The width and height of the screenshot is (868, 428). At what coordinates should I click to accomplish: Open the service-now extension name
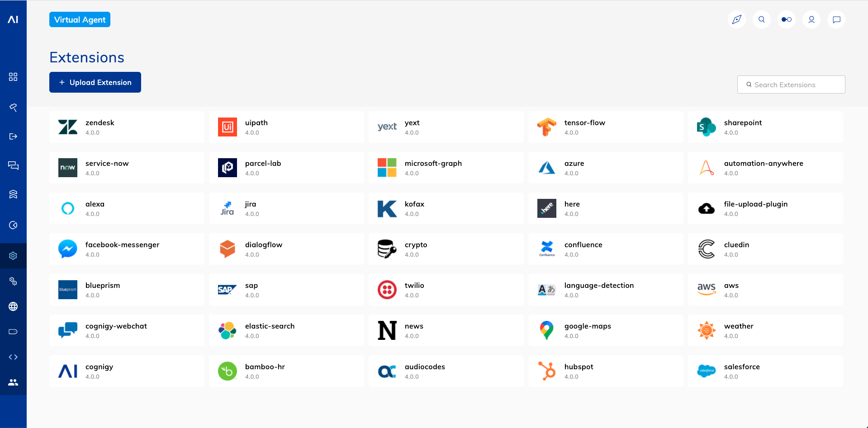pyautogui.click(x=107, y=163)
